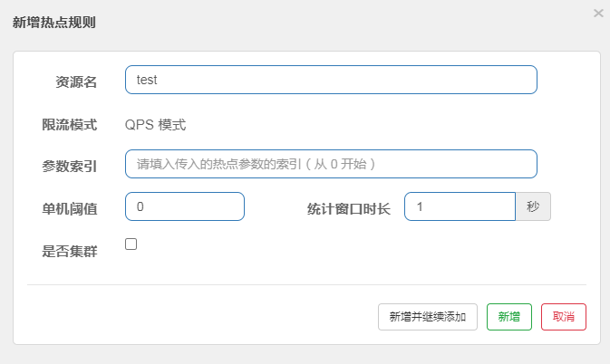
Task: Click the 资源名 input containing 'test'
Action: tap(331, 80)
